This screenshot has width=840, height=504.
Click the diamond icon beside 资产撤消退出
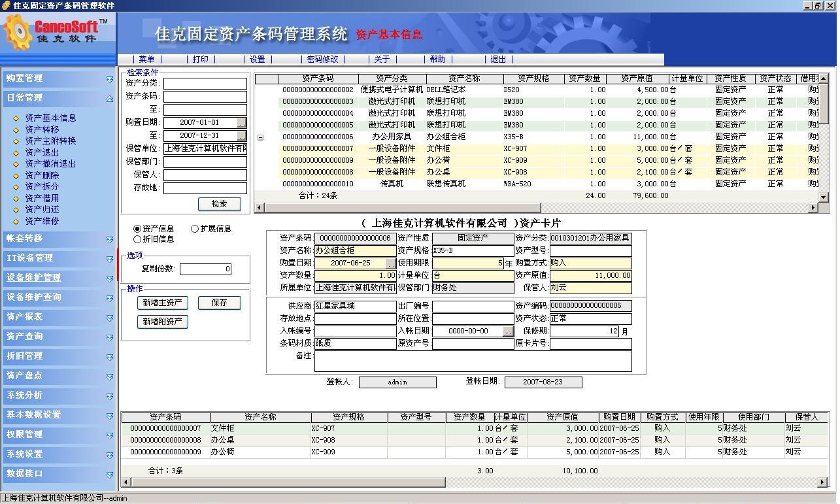16,164
